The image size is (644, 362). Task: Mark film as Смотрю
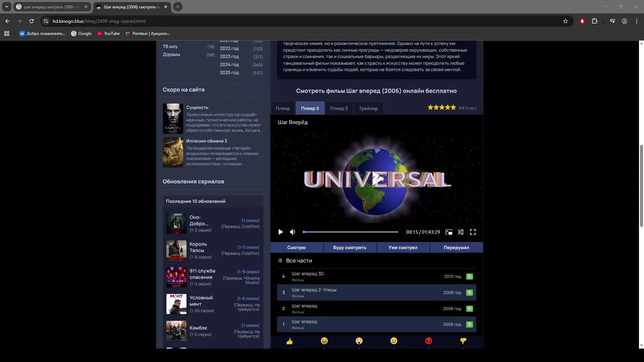click(x=296, y=247)
